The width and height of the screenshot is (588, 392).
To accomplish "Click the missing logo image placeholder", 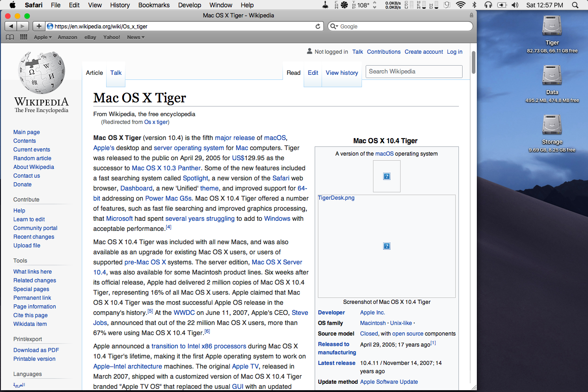I will tap(387, 176).
